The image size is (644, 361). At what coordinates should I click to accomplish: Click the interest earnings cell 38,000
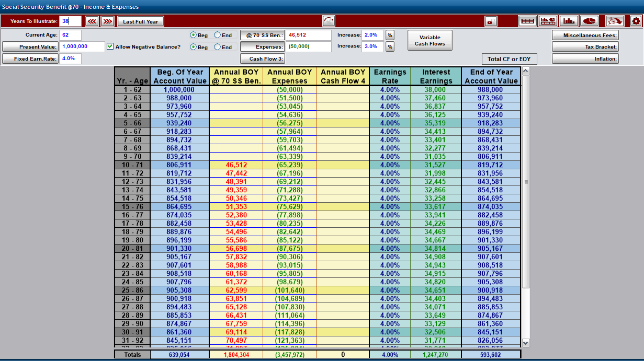436,90
